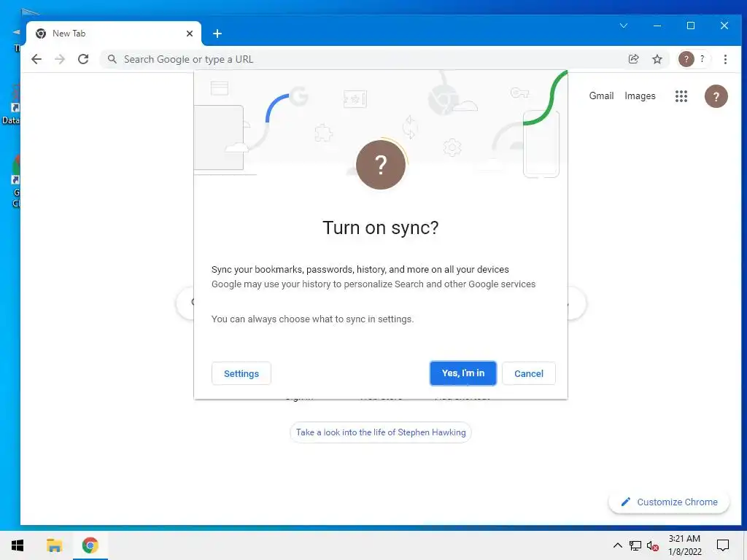Open Chrome's three-dot menu
This screenshot has height=560, width=747.
pyautogui.click(x=725, y=59)
